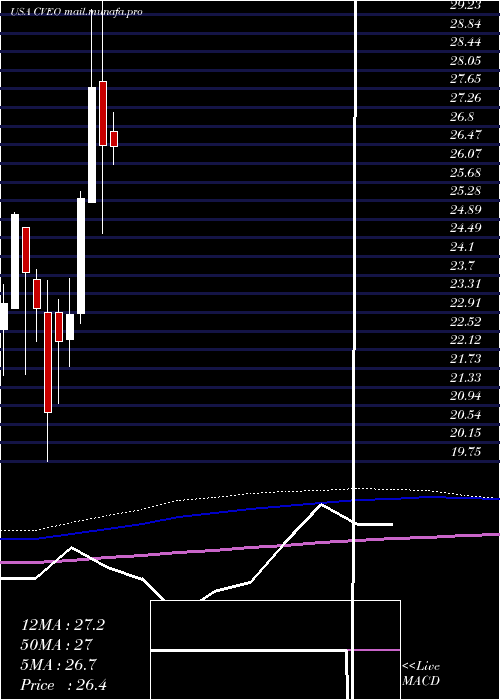500x700 pixels.
Task: Click the 'Price : 26.4' readout
Action: coord(63,685)
